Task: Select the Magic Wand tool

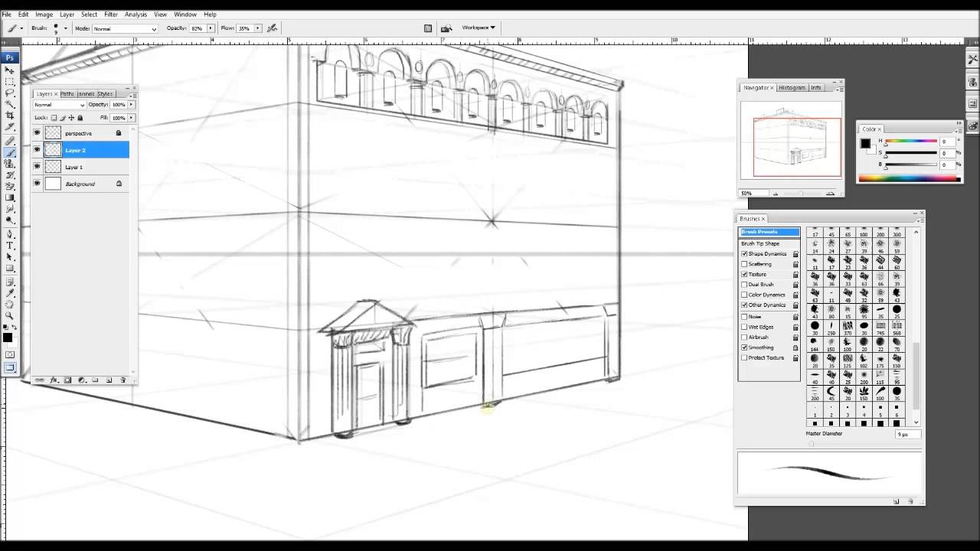Action: [10, 104]
